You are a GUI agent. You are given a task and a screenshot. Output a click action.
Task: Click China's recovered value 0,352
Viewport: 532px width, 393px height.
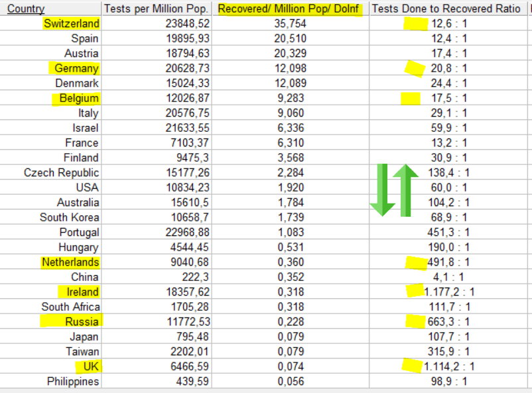(x=291, y=277)
